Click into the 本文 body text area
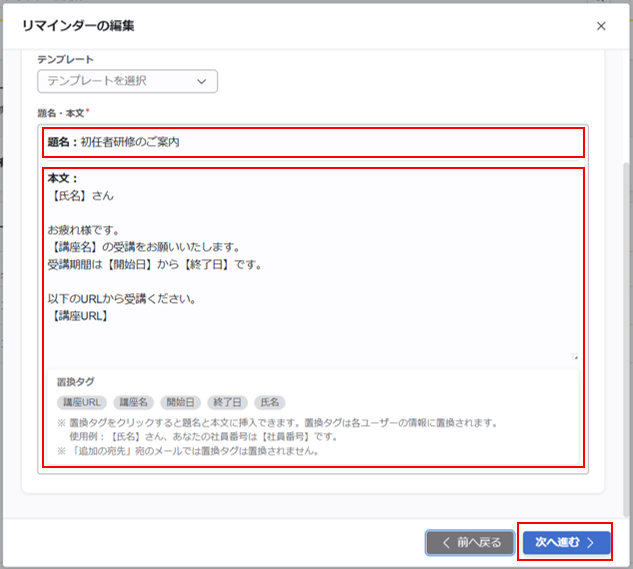 pos(313,265)
